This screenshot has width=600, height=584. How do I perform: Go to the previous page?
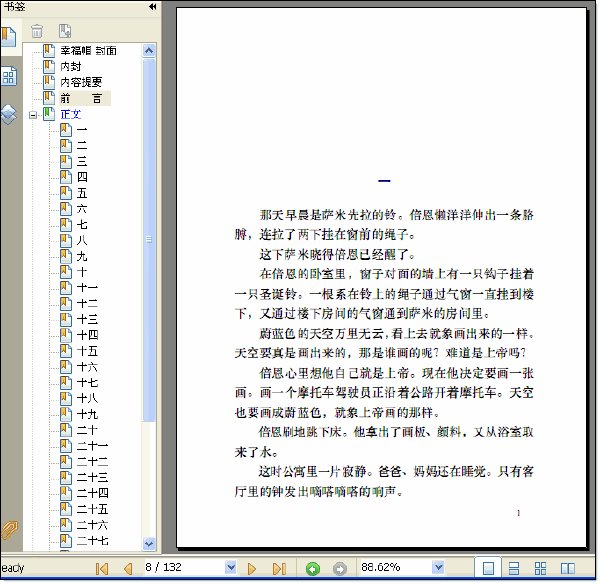[128, 568]
